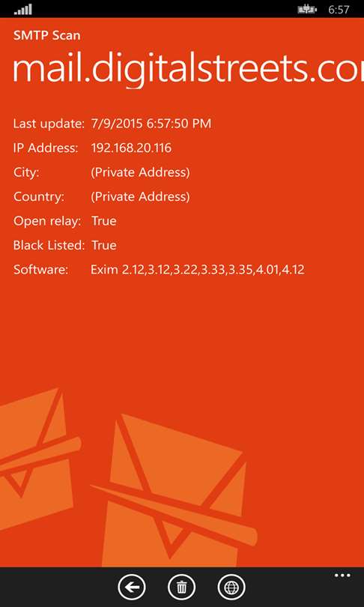The image size is (364, 607).
Task: Tap the Black Listed label
Action: (49, 246)
